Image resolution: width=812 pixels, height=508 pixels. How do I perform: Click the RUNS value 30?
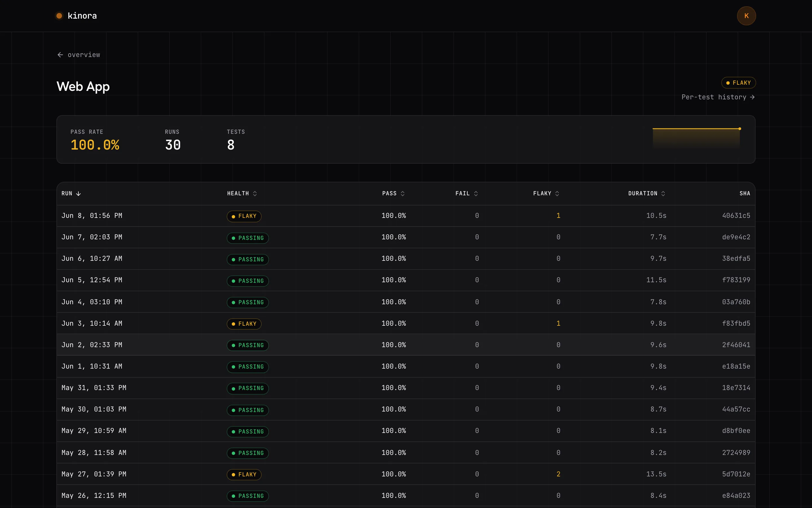[173, 145]
